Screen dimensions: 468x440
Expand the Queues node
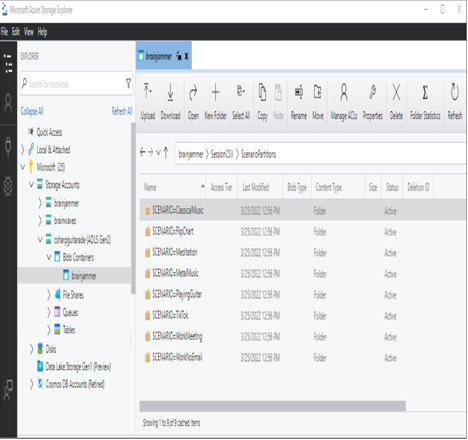point(49,312)
